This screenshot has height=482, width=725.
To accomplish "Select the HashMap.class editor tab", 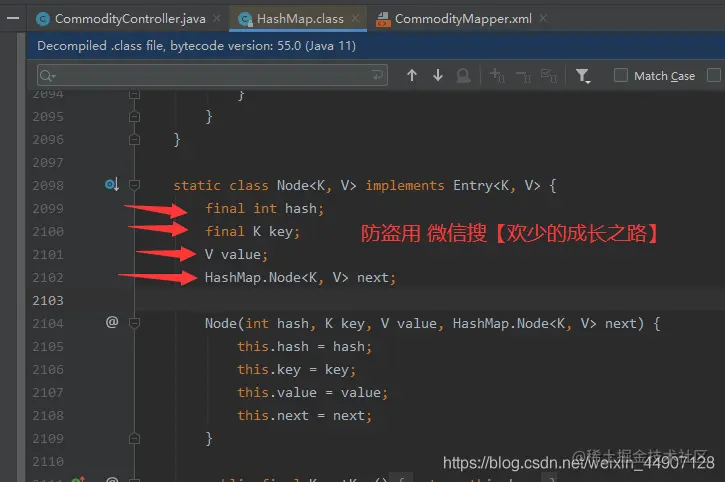I will coord(300,19).
